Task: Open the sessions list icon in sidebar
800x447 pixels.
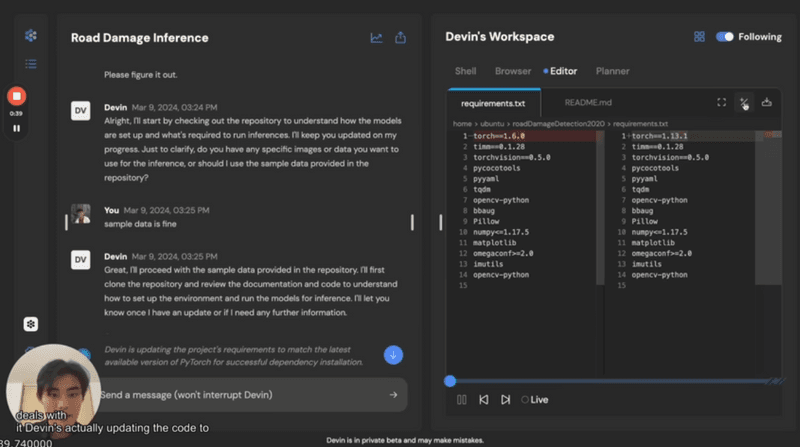Action: [x=31, y=64]
